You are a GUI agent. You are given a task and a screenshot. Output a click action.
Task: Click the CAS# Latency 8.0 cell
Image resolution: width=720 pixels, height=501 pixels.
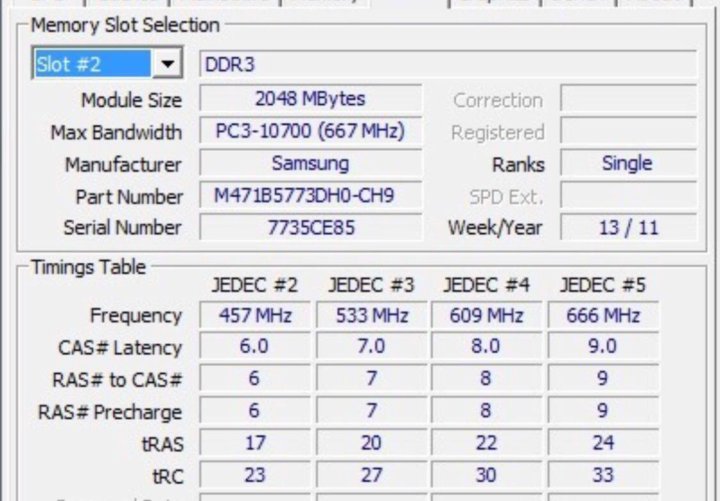[487, 346]
